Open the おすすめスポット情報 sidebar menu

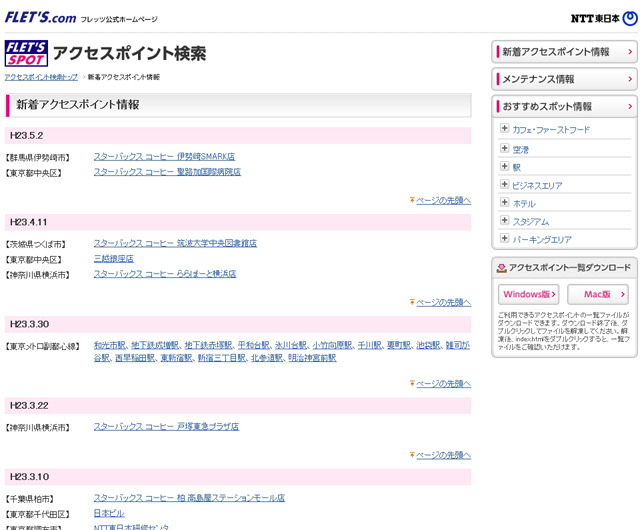click(x=564, y=107)
